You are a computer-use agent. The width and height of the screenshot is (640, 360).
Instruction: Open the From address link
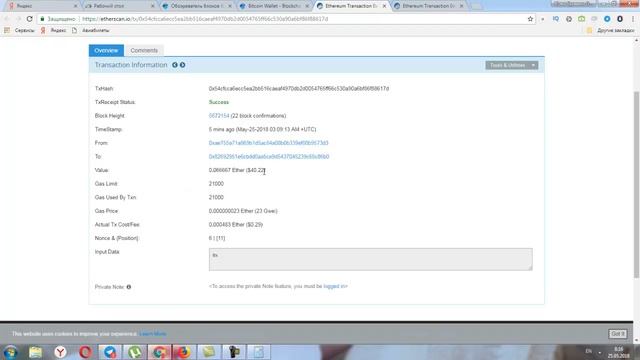coord(269,143)
